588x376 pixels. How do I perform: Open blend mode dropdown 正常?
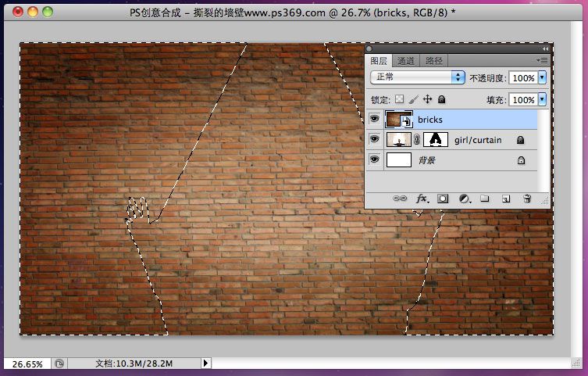417,77
